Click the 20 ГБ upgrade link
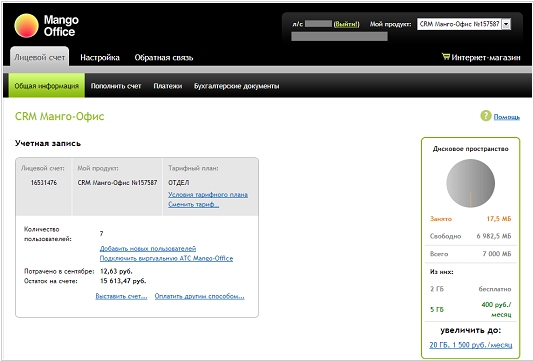Screen dimensions: 534x361 coord(471,345)
